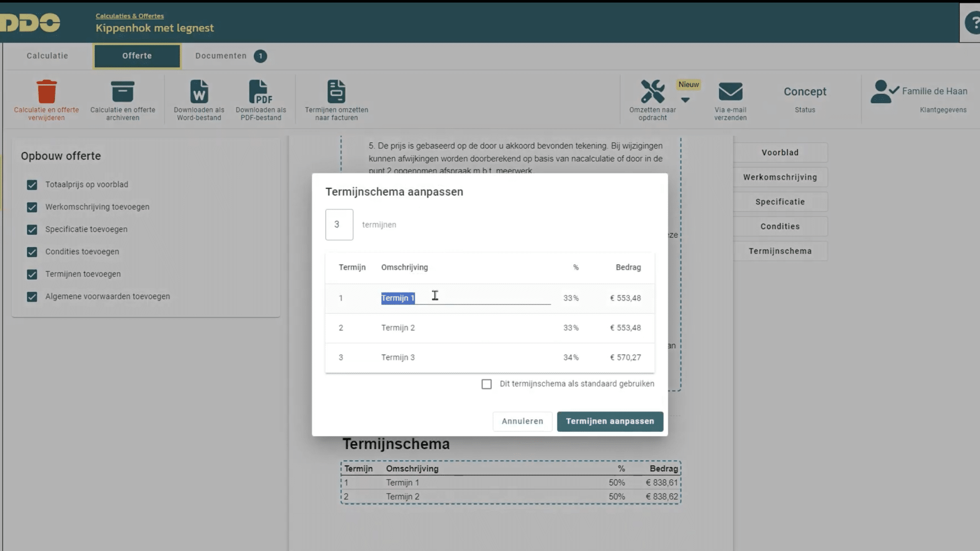Image resolution: width=980 pixels, height=551 pixels.
Task: Click the Familie de Haan customer name
Action: click(934, 91)
